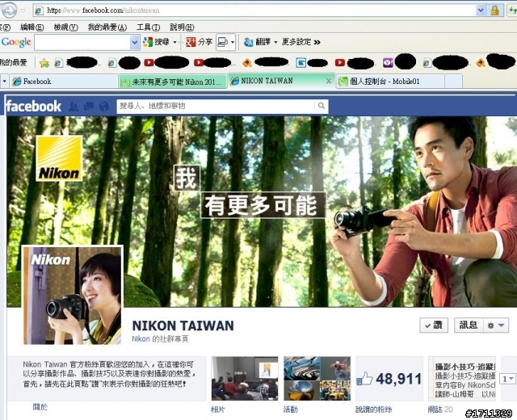The height and width of the screenshot is (420, 517).
Task: Open the 我的最愛(A) menu
Action: 107,27
